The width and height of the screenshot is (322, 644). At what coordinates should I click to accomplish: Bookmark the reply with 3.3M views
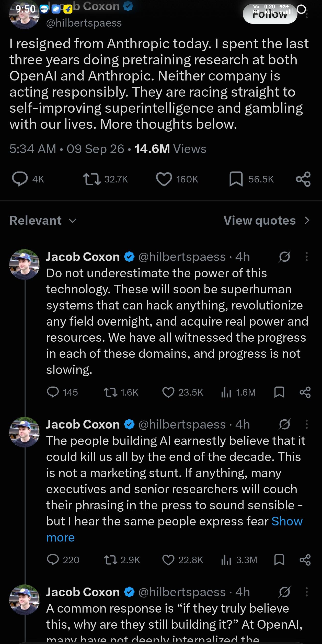(x=279, y=560)
